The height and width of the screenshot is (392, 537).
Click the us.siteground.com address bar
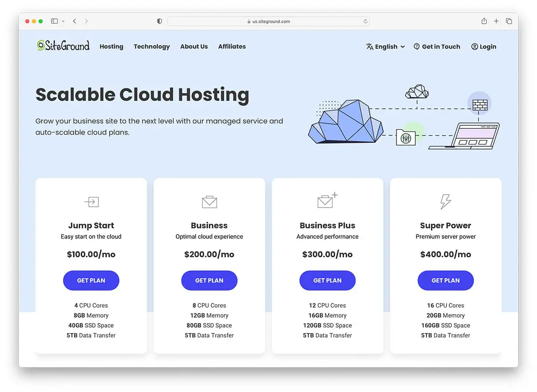pos(268,21)
